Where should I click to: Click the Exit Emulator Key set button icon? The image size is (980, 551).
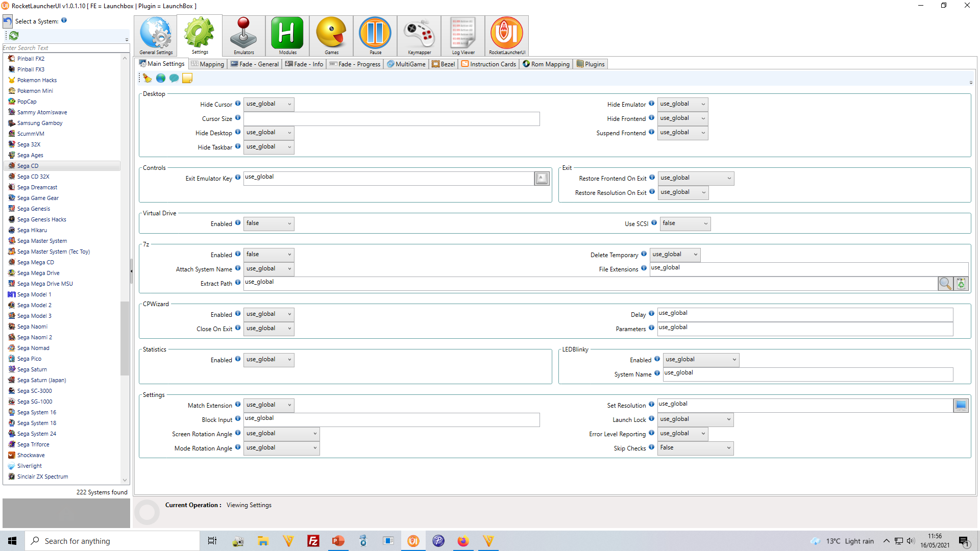click(x=542, y=178)
